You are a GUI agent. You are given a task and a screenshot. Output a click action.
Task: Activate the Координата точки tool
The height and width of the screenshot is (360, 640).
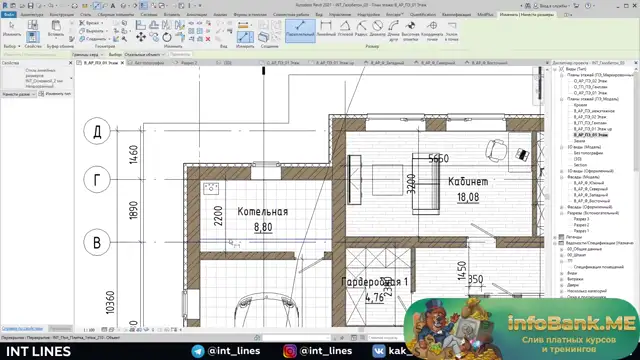432,31
